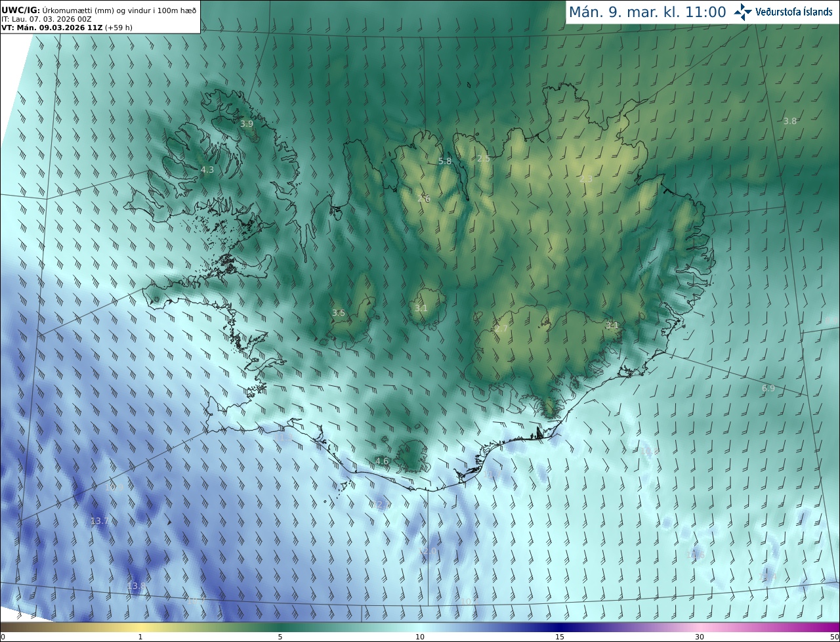Click the '5' tick on the color scale

click(280, 637)
